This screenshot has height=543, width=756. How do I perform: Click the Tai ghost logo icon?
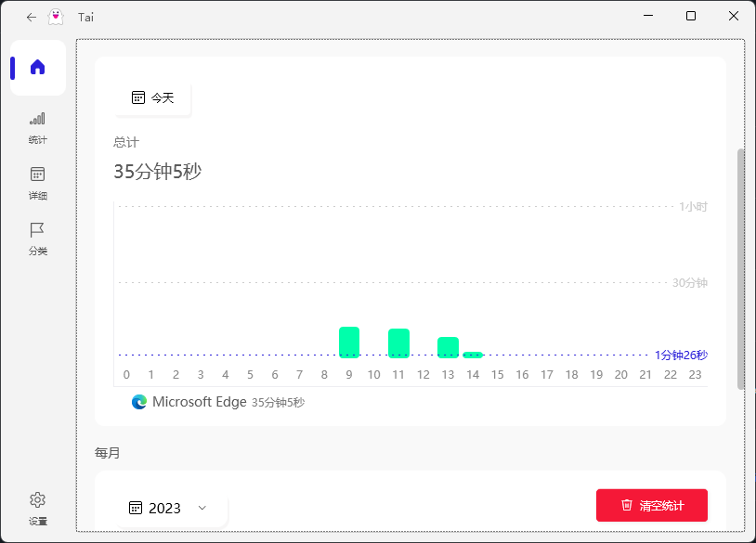pyautogui.click(x=56, y=17)
